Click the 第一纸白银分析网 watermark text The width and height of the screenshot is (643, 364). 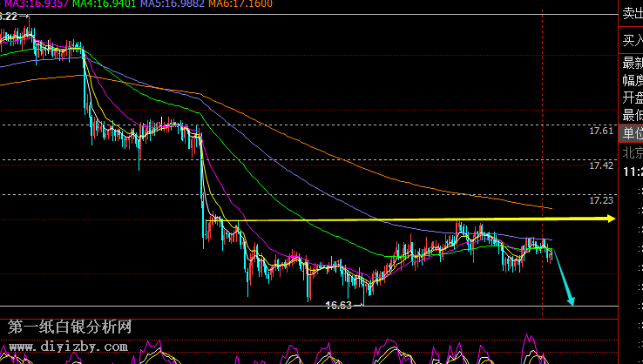coord(70,328)
